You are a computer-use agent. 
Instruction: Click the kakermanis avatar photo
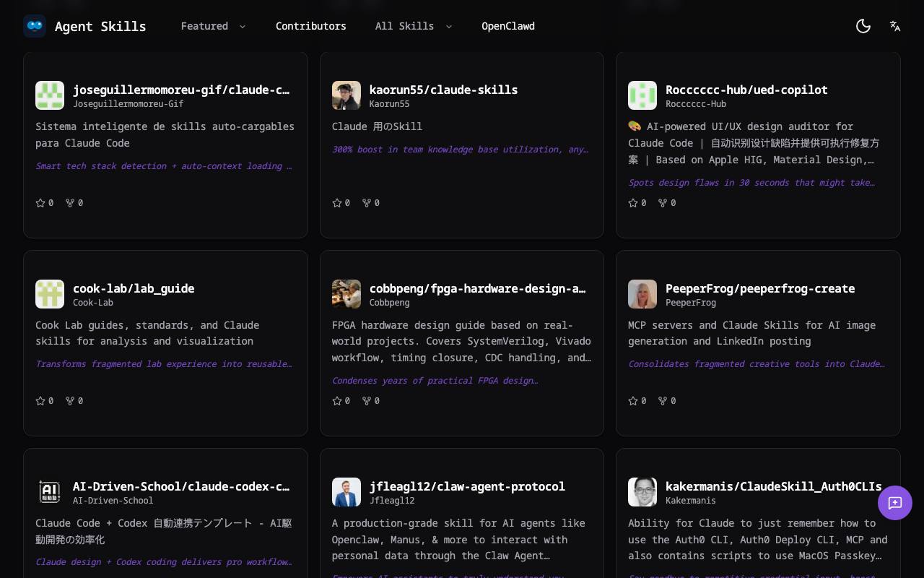pyautogui.click(x=642, y=492)
